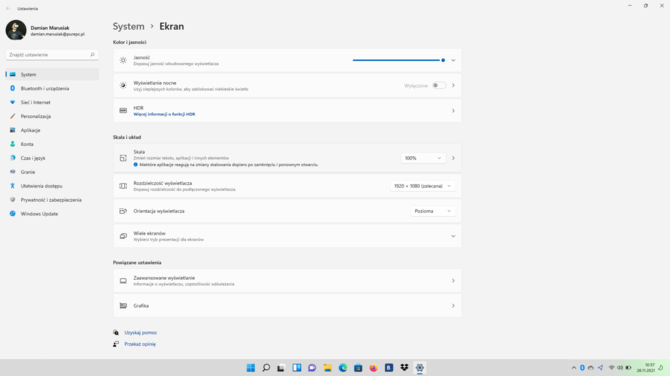Click the Rozdzielczość wyświetlacza icon
Image resolution: width=670 pixels, height=376 pixels.
point(123,186)
